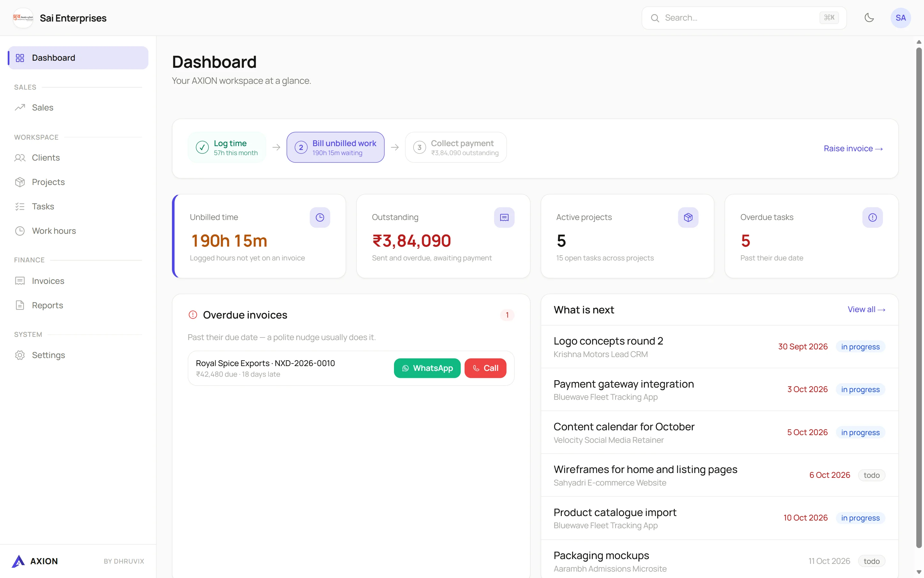The height and width of the screenshot is (578, 924).
Task: Open the Product catalogue import task
Action: coord(719,518)
